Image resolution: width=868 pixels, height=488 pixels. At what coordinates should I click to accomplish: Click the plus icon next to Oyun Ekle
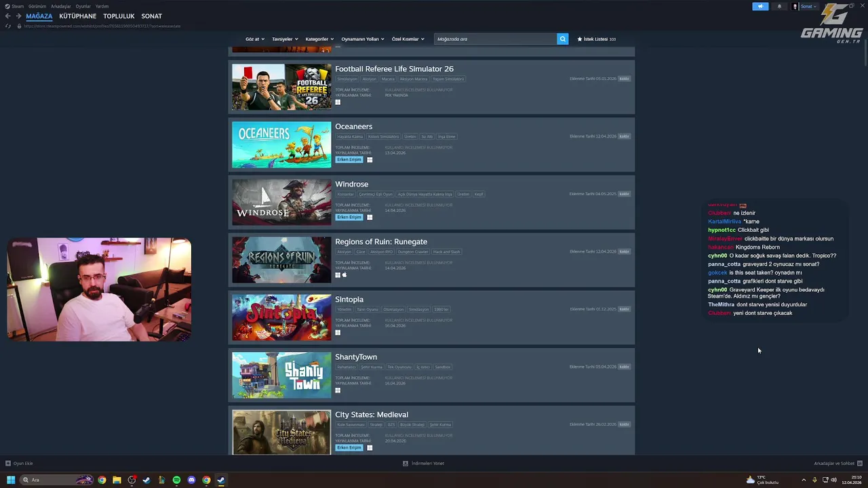point(8,464)
